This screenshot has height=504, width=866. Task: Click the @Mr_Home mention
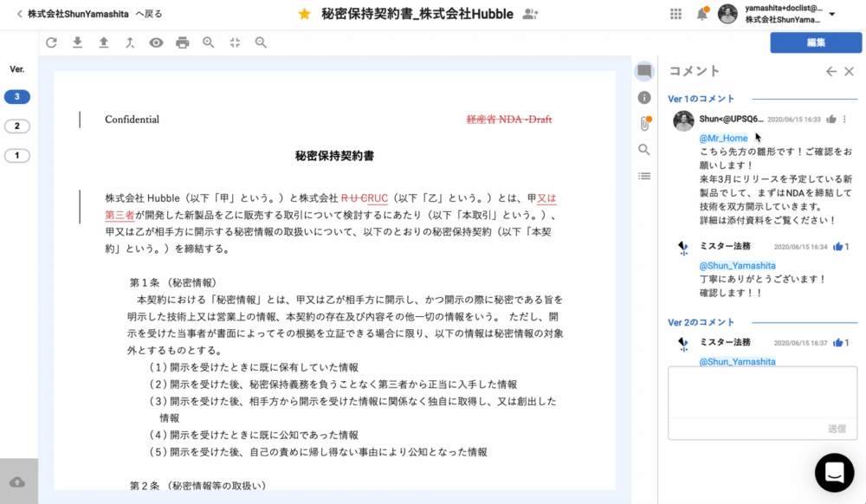(723, 138)
